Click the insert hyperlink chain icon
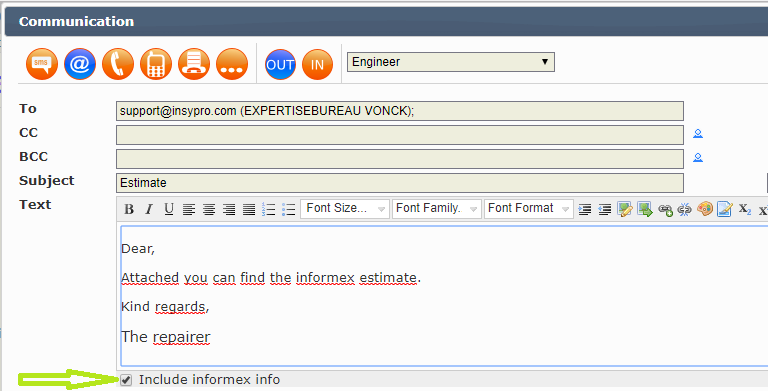 coord(665,209)
